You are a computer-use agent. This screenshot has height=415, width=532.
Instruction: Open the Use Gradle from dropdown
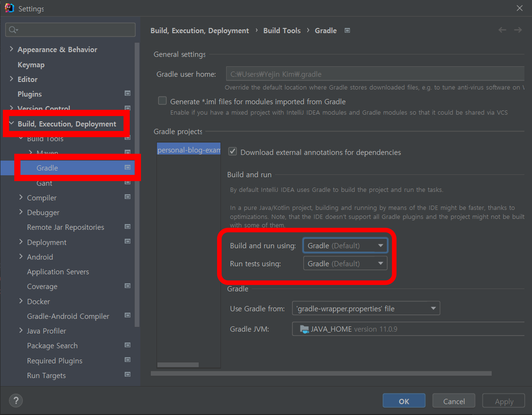366,308
